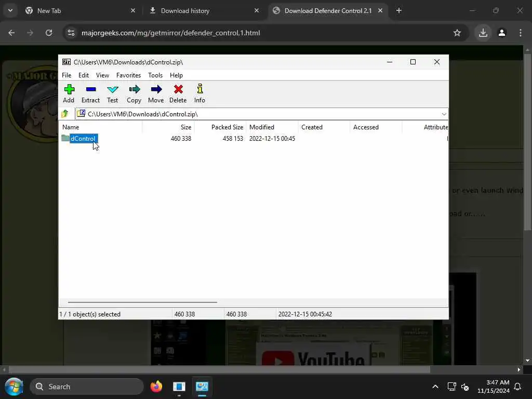532x399 pixels.
Task: Click the red Delete toolbar icon
Action: click(178, 94)
